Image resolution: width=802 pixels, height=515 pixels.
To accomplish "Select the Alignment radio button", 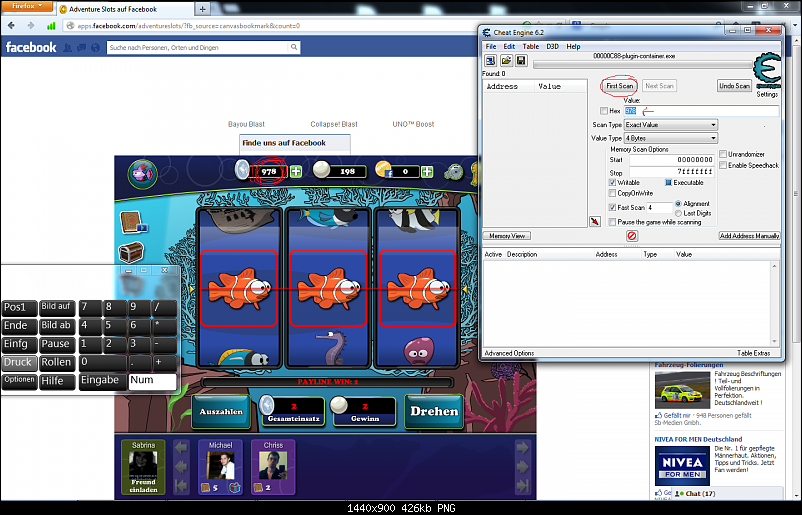I will (x=678, y=204).
